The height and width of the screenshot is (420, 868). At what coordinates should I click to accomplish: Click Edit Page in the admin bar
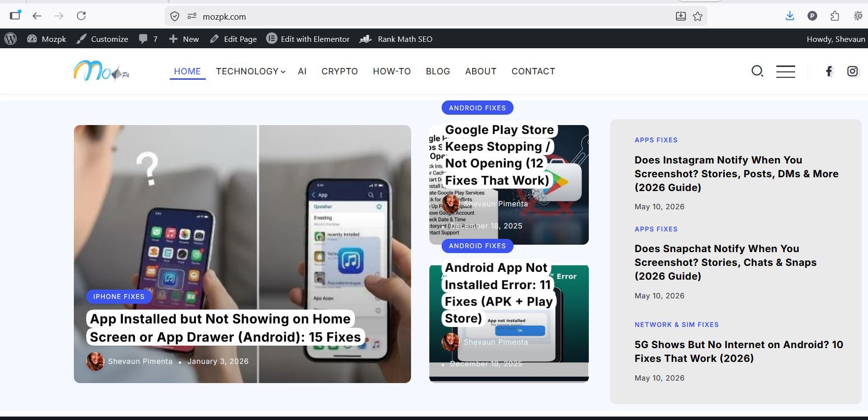tap(233, 39)
